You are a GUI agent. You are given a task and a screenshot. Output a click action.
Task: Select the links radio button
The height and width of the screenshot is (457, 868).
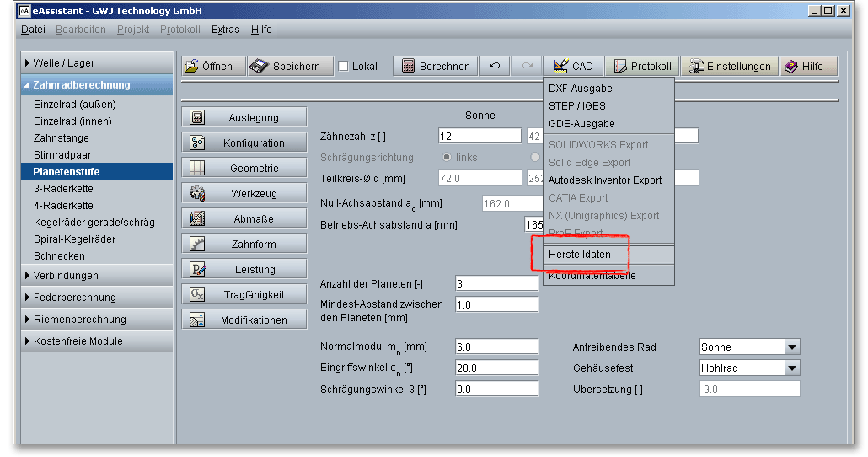[447, 158]
